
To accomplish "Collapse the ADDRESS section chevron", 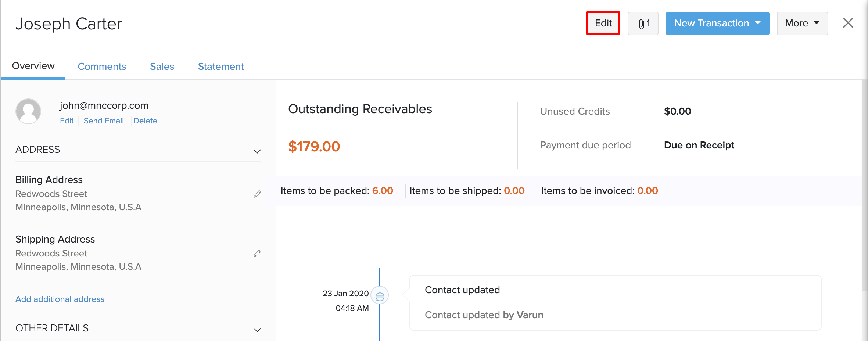I will click(257, 151).
